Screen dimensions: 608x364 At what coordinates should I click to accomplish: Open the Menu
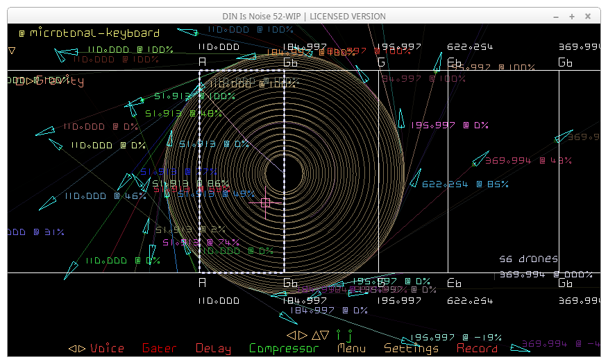point(351,349)
